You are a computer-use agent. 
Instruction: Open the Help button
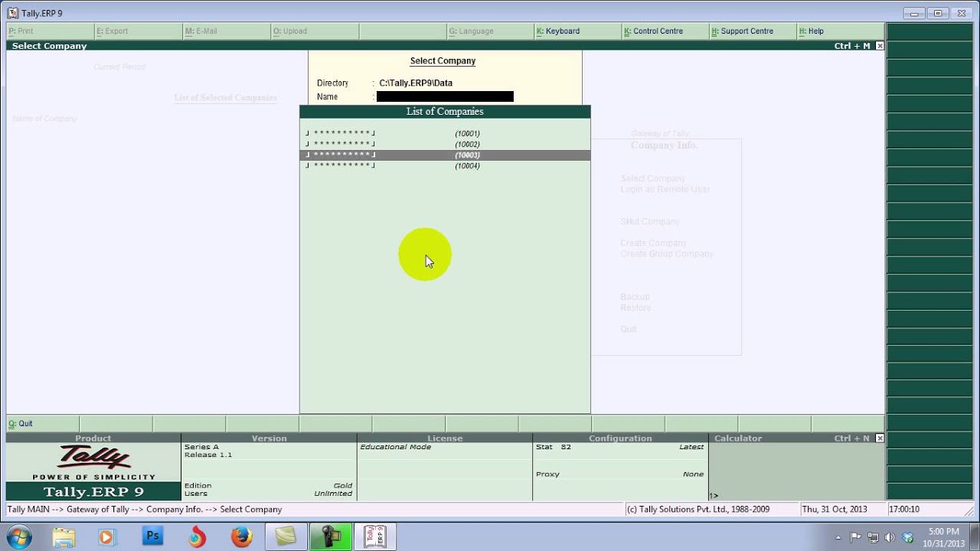(x=841, y=31)
